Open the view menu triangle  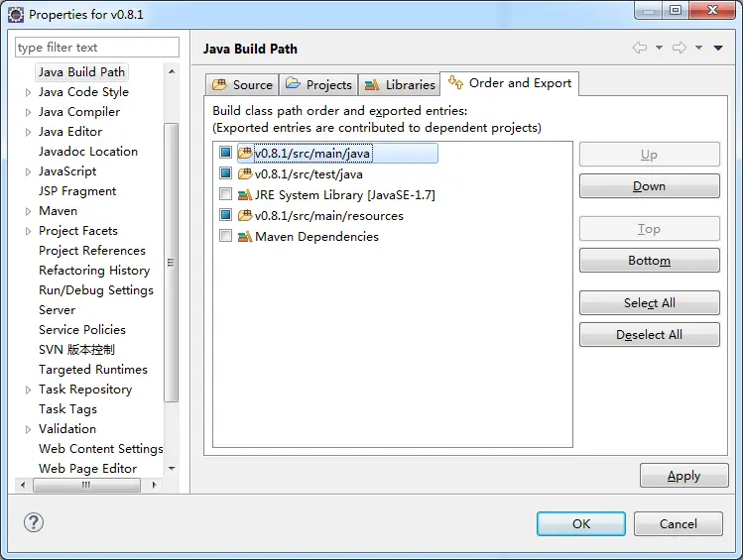tap(718, 48)
